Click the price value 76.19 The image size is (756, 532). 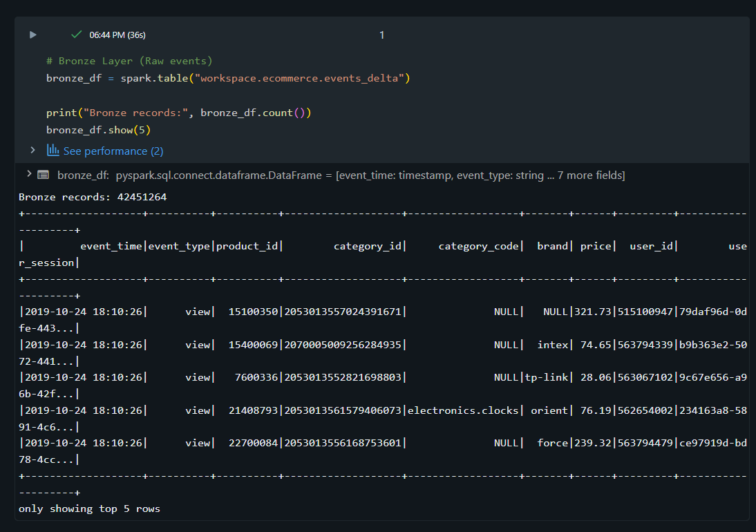click(x=596, y=410)
